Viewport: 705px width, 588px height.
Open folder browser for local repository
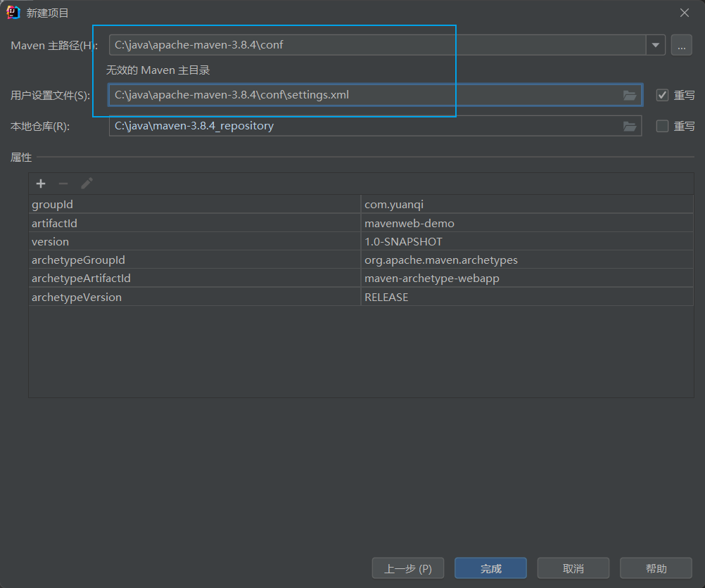[x=630, y=127]
